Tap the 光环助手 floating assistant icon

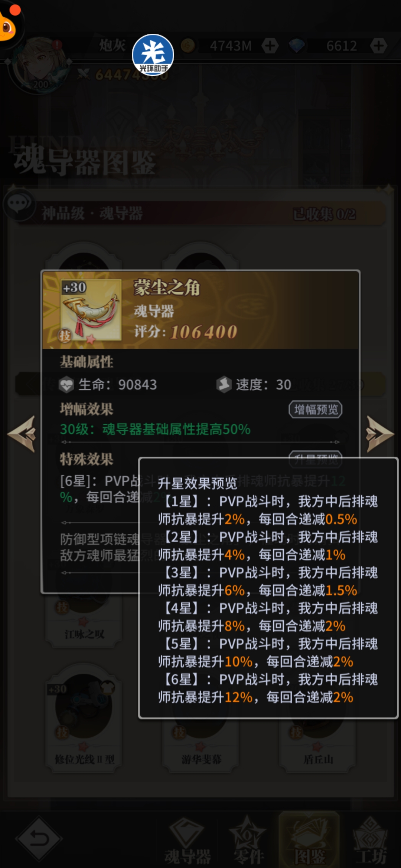point(153,55)
